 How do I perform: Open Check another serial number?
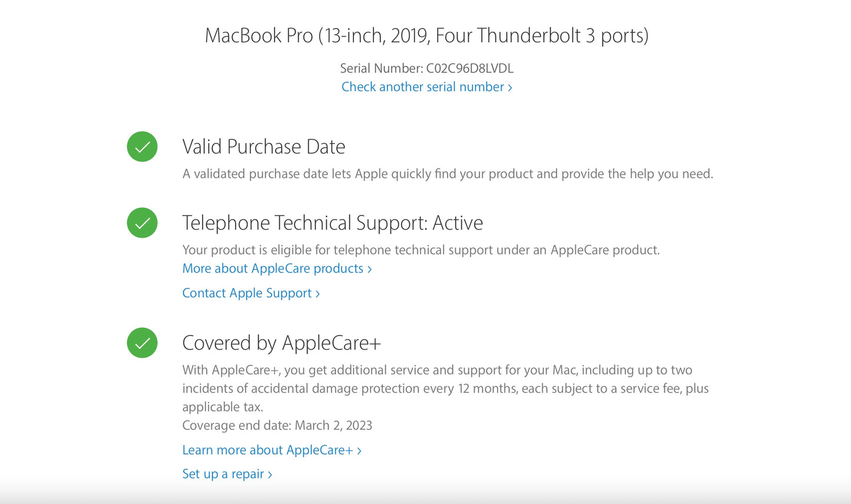[x=423, y=87]
